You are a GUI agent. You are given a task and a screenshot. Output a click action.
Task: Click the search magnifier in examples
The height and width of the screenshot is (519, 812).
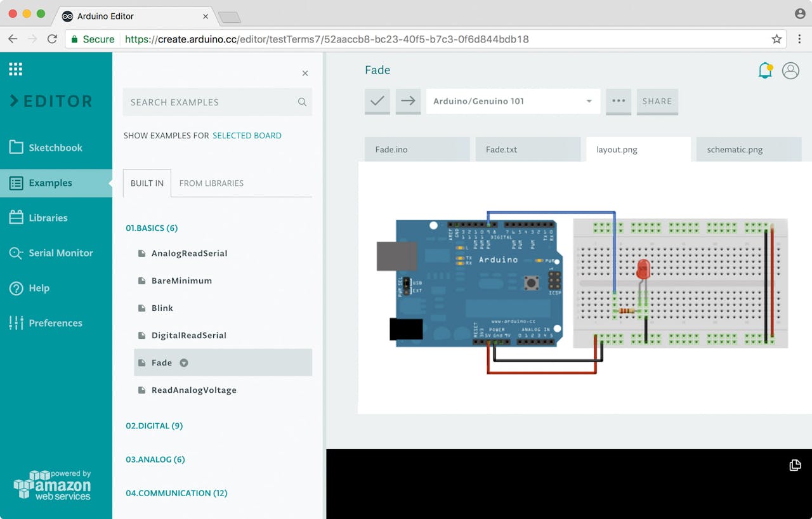[x=302, y=102]
